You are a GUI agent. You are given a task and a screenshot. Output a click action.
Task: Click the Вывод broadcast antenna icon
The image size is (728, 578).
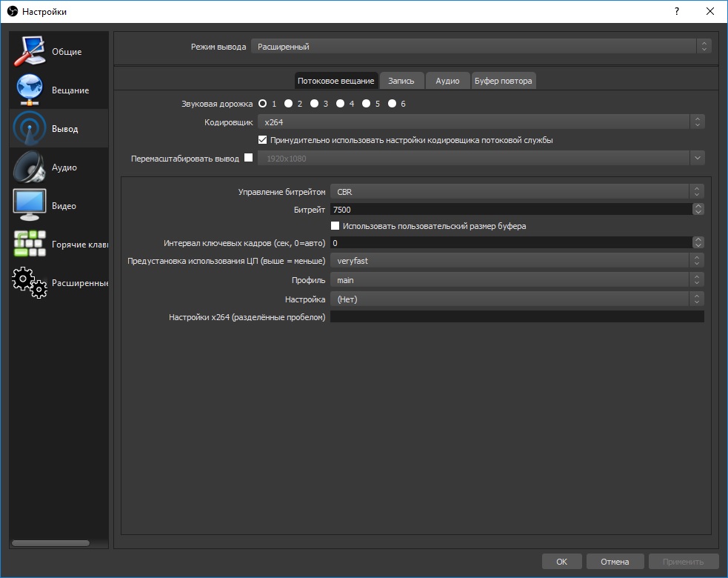point(30,129)
